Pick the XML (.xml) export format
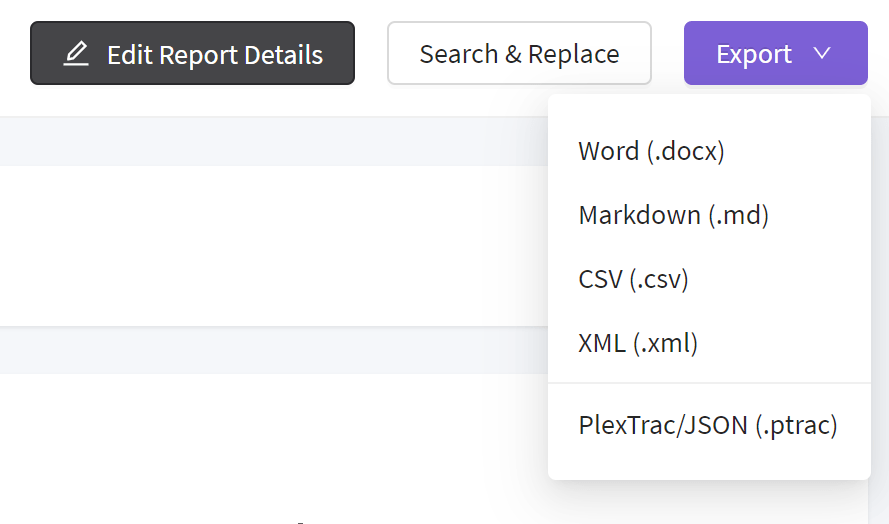This screenshot has width=889, height=524. tap(638, 343)
